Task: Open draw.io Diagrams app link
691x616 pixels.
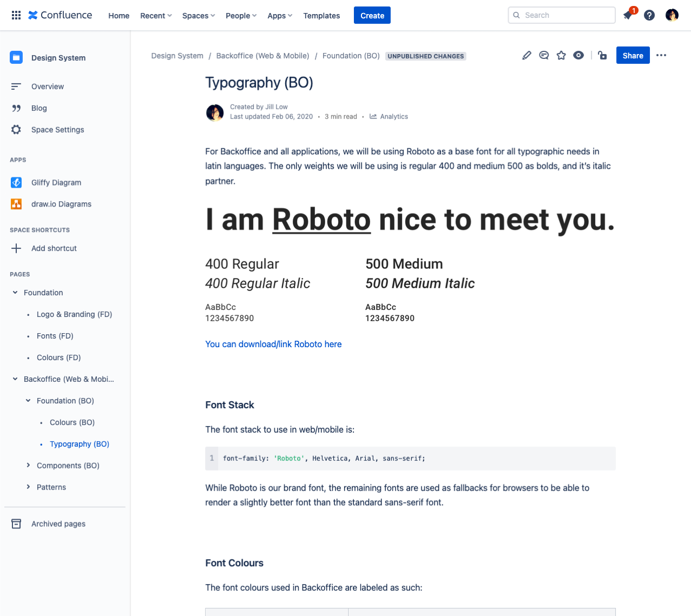Action: coord(61,204)
